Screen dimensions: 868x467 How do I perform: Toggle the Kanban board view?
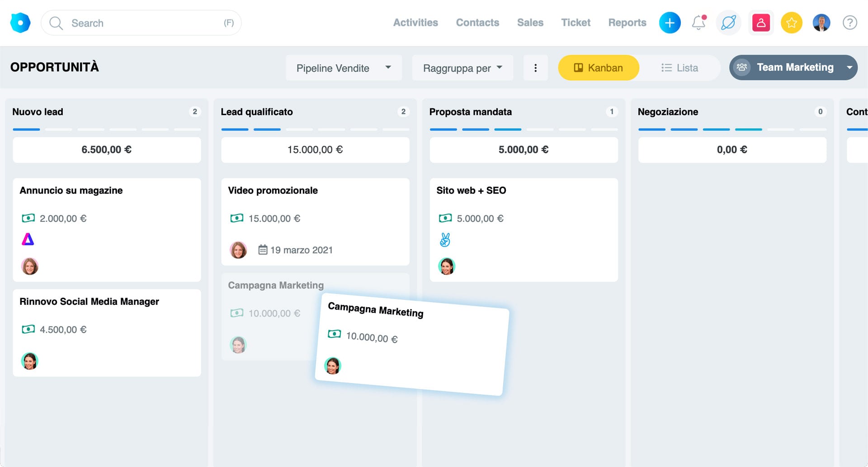pos(599,68)
